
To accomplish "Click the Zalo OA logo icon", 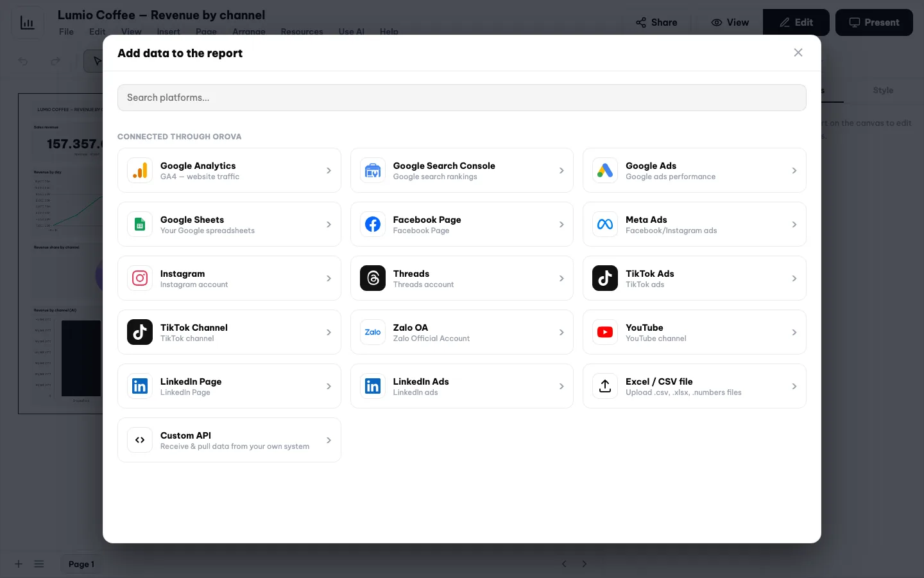I will point(373,332).
